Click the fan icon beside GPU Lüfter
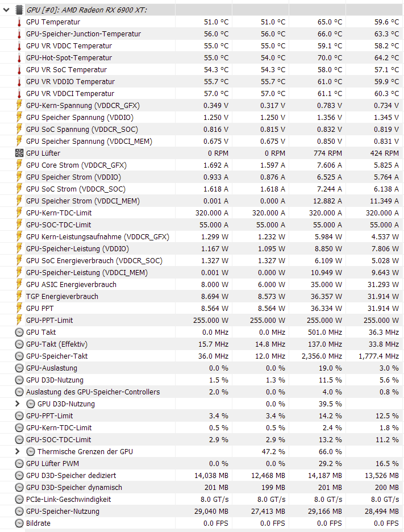The height and width of the screenshot is (532, 404). (x=19, y=153)
